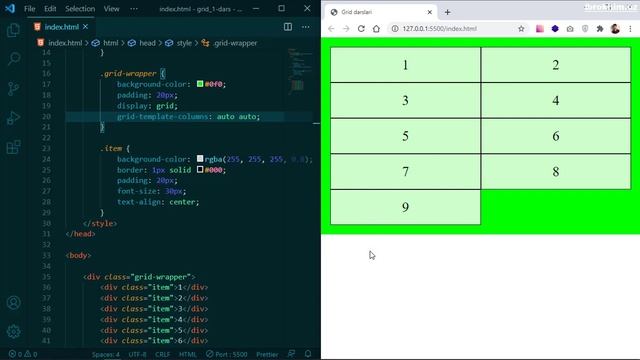Open the Run and Debug view
Image resolution: width=640 pixels, height=360 pixels.
13,118
